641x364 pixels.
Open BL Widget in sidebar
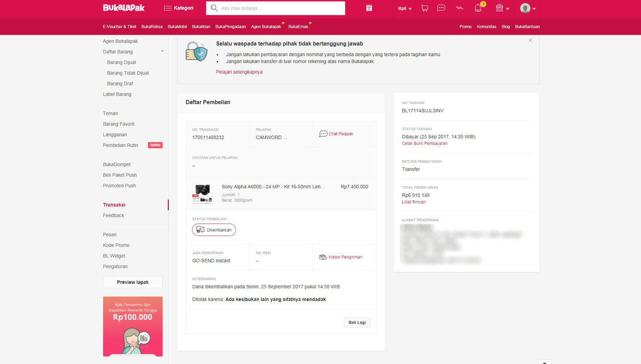tap(114, 256)
